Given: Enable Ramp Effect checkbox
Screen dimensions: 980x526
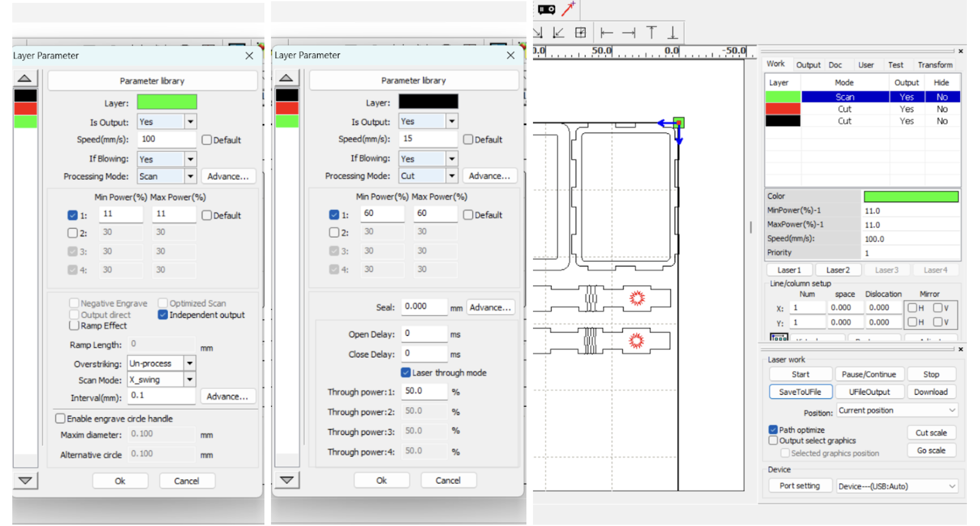Looking at the screenshot, I should (74, 326).
